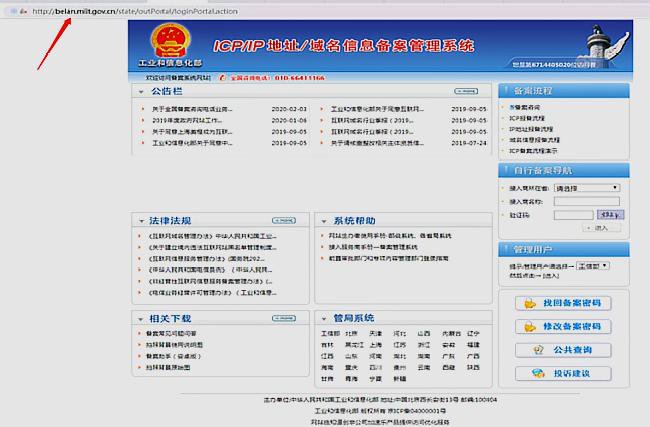Click the captcha image to refresh it
This screenshot has height=427, width=650.
(x=610, y=215)
